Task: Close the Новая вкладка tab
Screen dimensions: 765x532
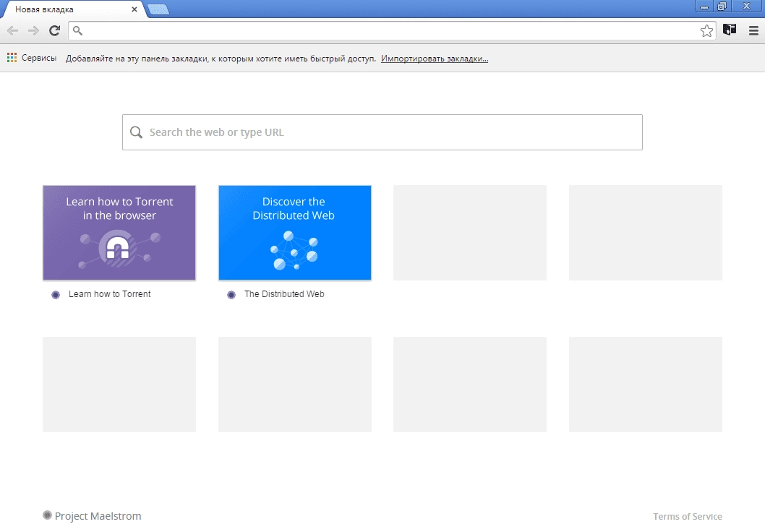Action: [134, 9]
